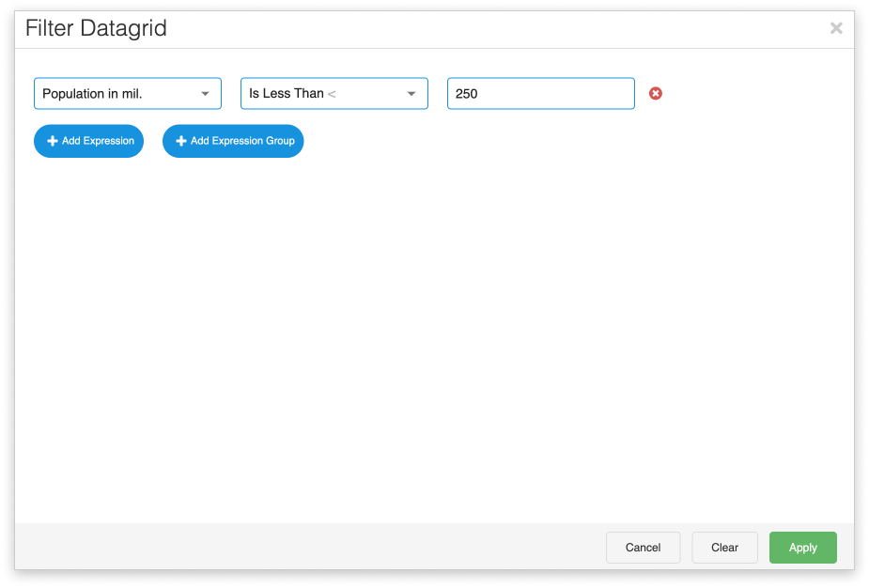Clear all filter expressions

[x=724, y=547]
